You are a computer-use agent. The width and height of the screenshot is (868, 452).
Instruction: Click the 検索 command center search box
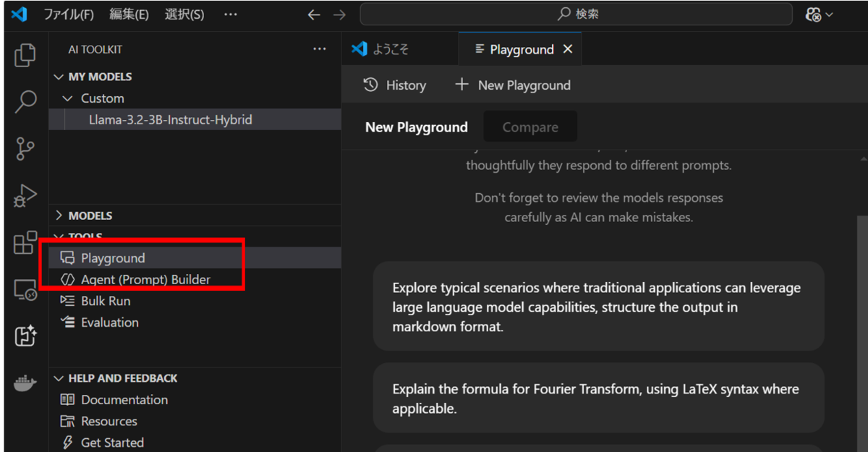576,14
